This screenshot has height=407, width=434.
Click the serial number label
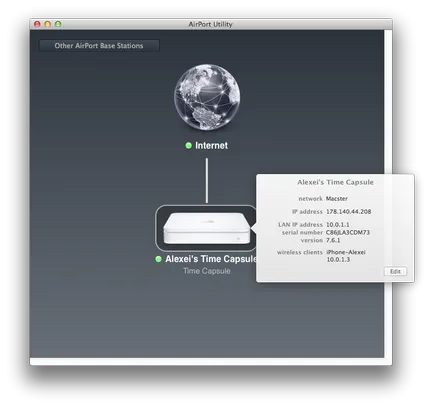(x=302, y=232)
